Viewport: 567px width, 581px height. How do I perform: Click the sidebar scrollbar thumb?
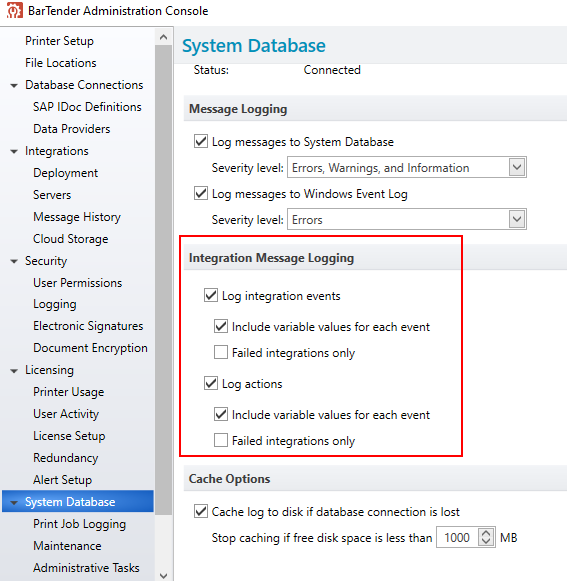[163, 280]
